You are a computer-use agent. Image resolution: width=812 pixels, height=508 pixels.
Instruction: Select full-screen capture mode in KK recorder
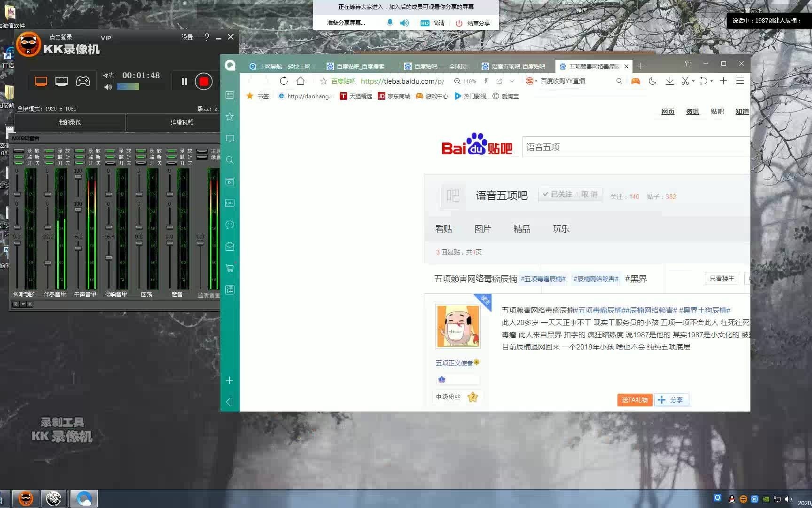[x=41, y=81]
